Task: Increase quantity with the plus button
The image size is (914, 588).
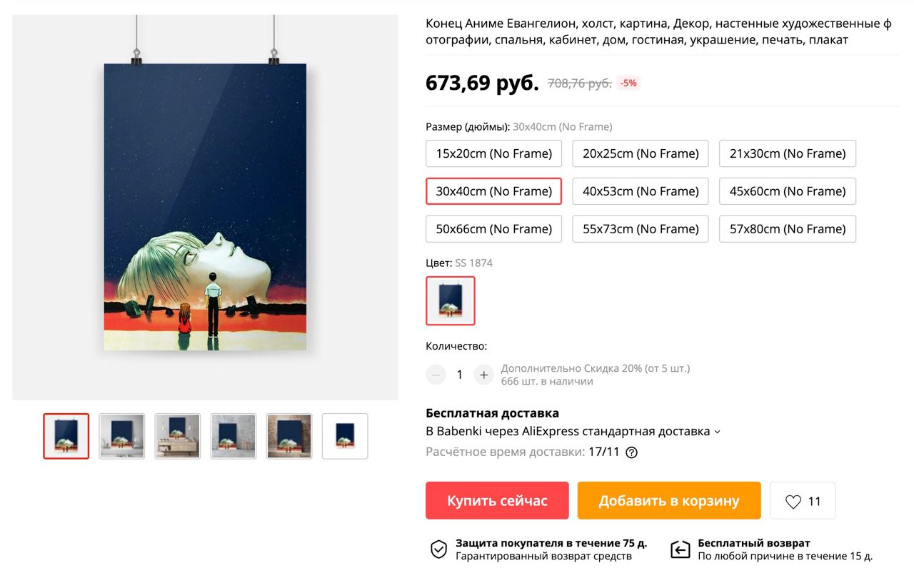Action: [484, 375]
